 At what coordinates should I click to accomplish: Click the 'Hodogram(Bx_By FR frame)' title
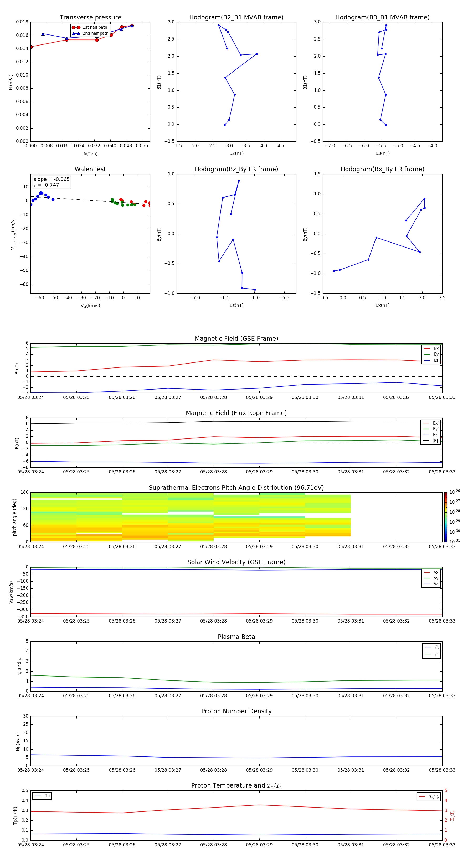[382, 169]
